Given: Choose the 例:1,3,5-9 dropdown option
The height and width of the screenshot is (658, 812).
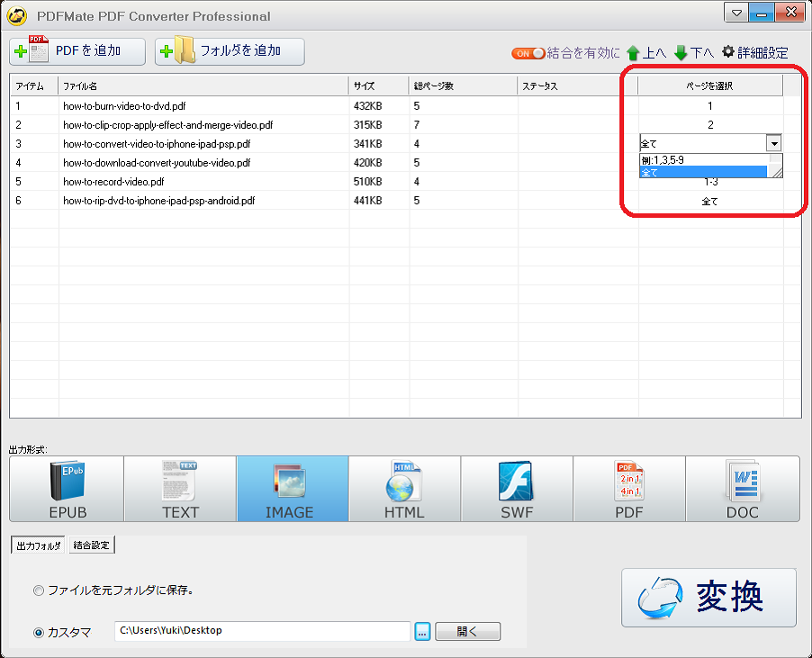Looking at the screenshot, I should pos(704,160).
